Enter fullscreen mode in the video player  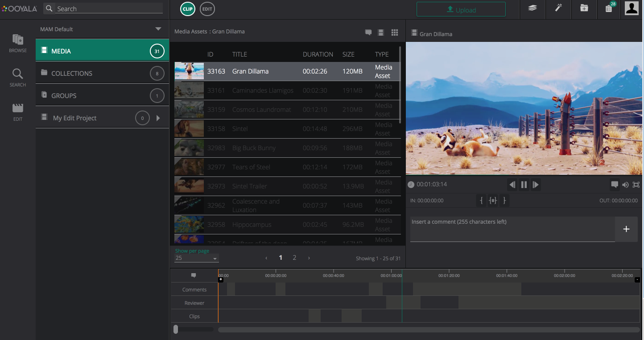[x=636, y=184]
